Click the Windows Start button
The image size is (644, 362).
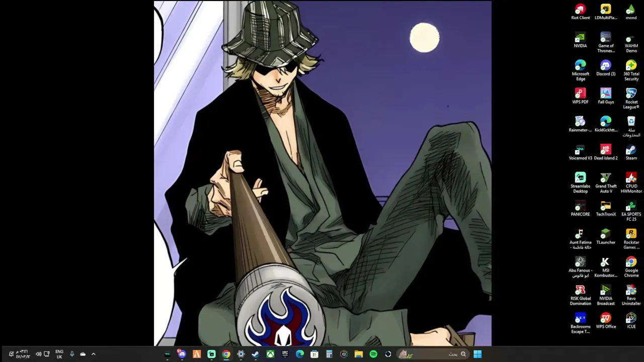(477, 354)
